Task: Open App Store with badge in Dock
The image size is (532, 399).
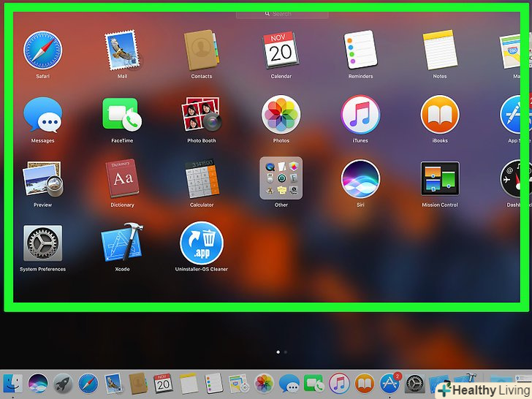Action: pos(390,383)
